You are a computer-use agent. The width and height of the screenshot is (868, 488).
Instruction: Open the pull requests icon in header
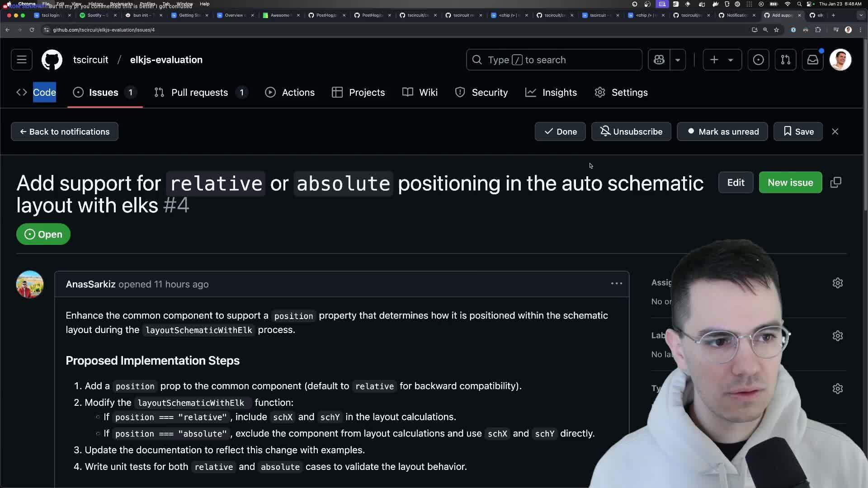(x=785, y=60)
